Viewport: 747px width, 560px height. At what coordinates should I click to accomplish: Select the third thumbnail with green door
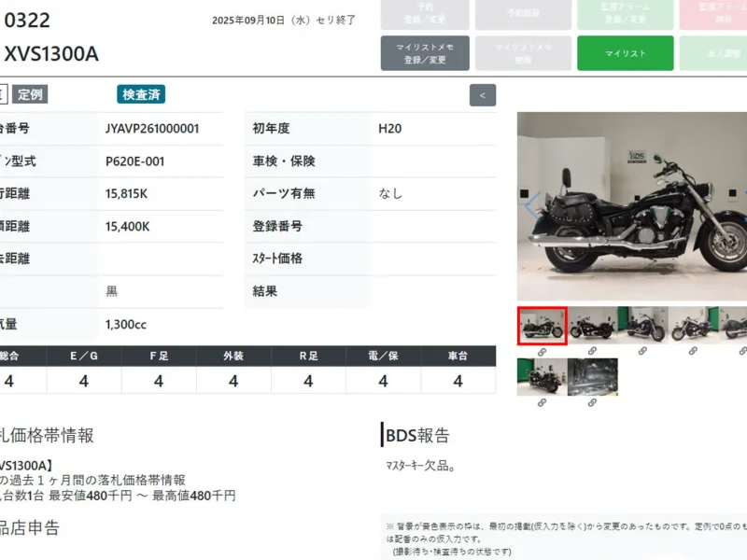[642, 325]
